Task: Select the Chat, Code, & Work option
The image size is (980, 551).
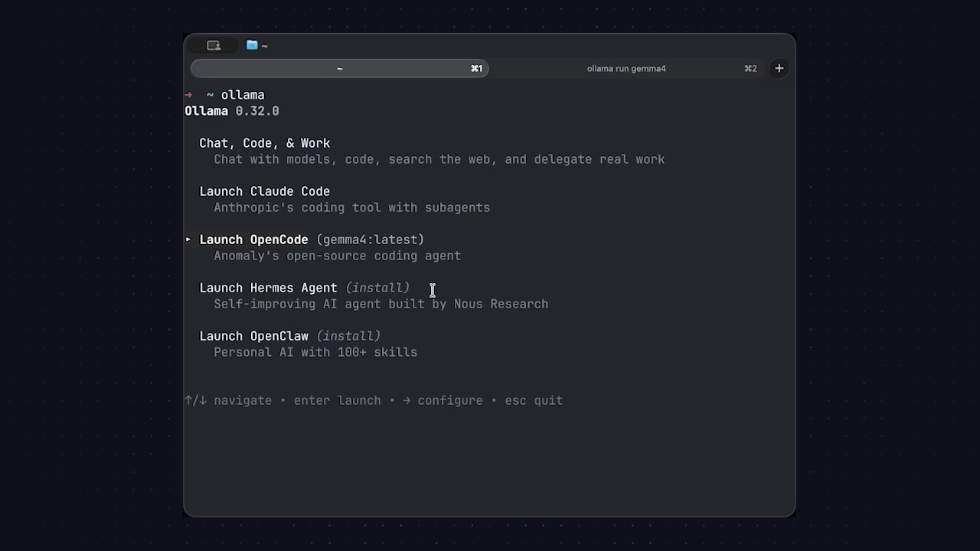Action: (x=265, y=143)
